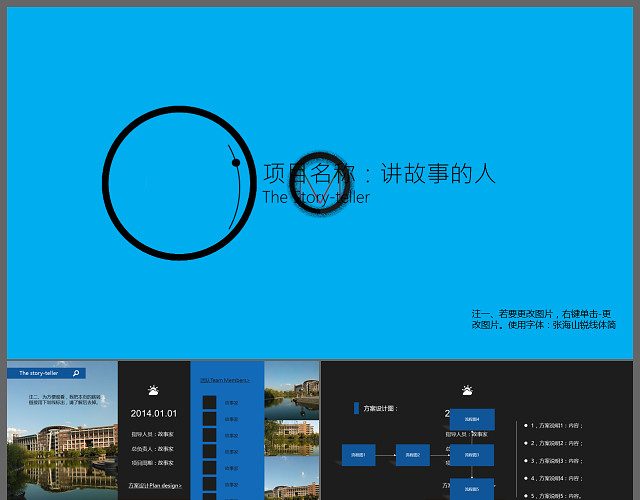Select the 流程图2 flowchart box
Viewport: 640px width, 500px height.
click(413, 455)
